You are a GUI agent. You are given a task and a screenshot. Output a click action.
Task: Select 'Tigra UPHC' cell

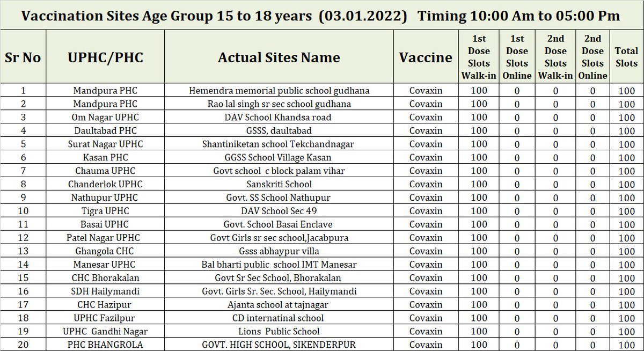pos(105,211)
